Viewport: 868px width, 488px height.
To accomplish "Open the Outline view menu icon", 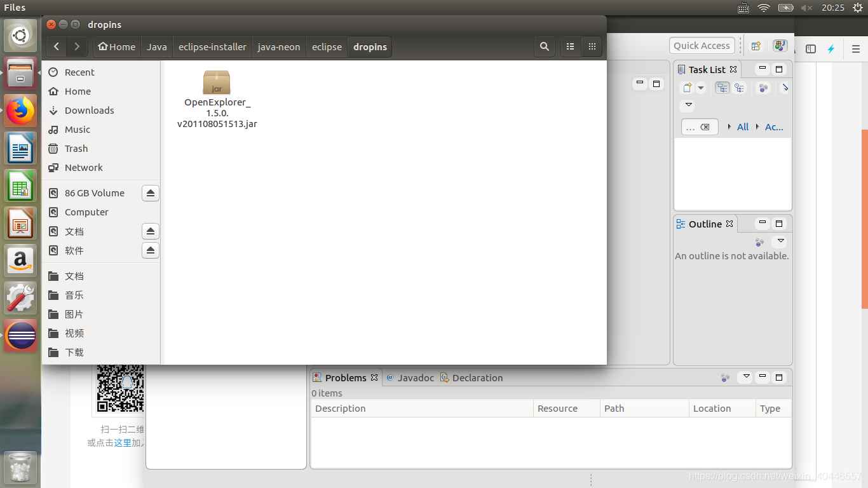I will click(780, 241).
